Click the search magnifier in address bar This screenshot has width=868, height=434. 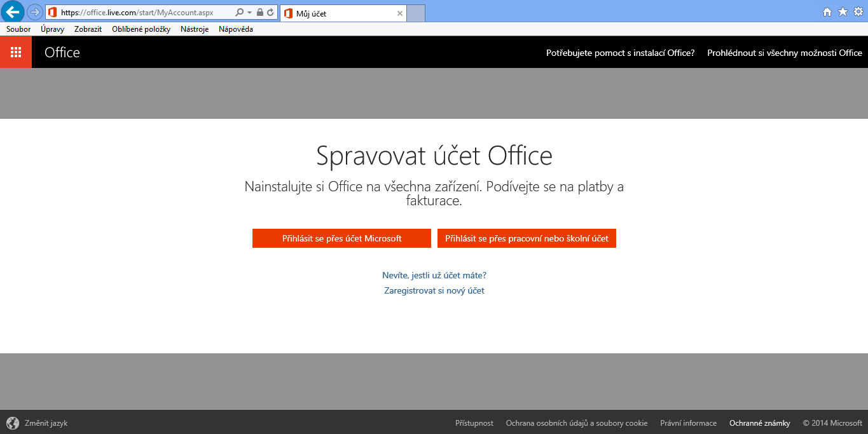coord(239,12)
